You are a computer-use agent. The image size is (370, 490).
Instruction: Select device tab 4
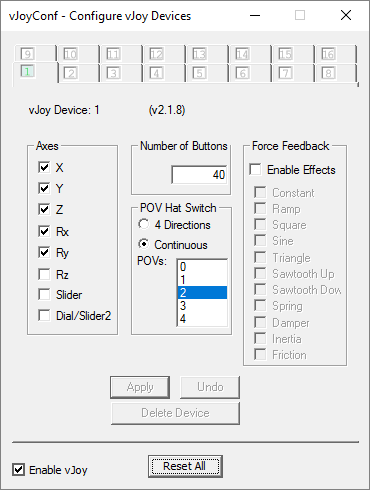164,73
